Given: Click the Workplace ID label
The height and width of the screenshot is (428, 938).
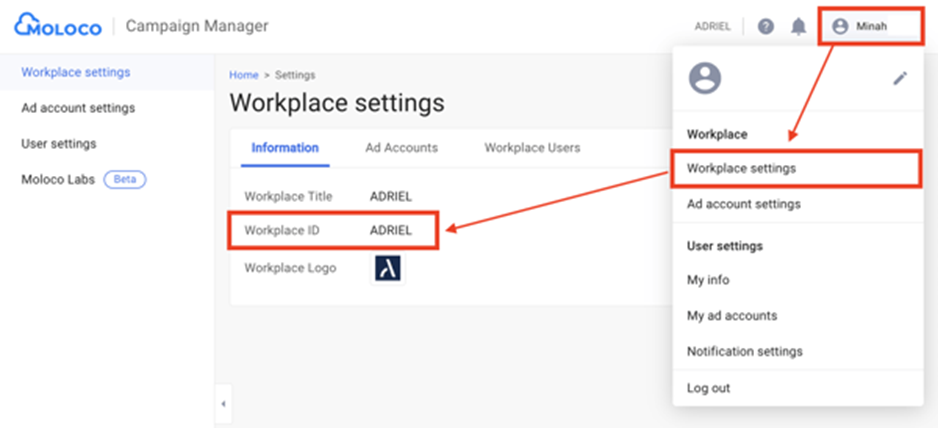Looking at the screenshot, I should pos(282,230).
